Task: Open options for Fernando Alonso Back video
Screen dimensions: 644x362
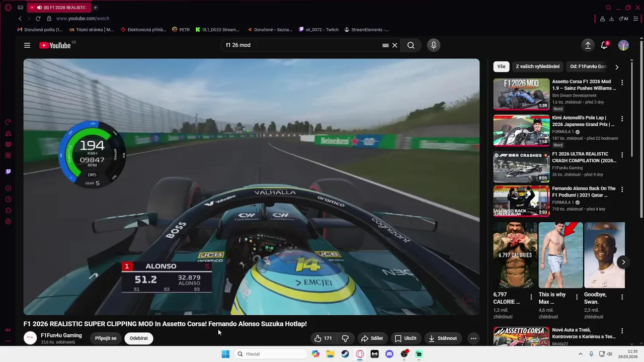Action: point(622,190)
